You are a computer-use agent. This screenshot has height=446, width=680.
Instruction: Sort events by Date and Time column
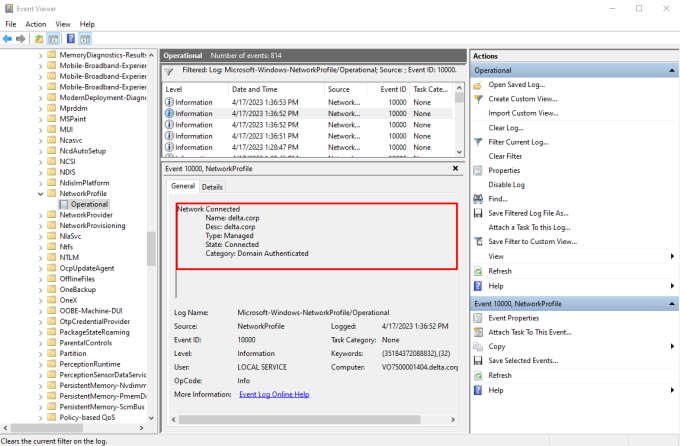click(x=254, y=89)
